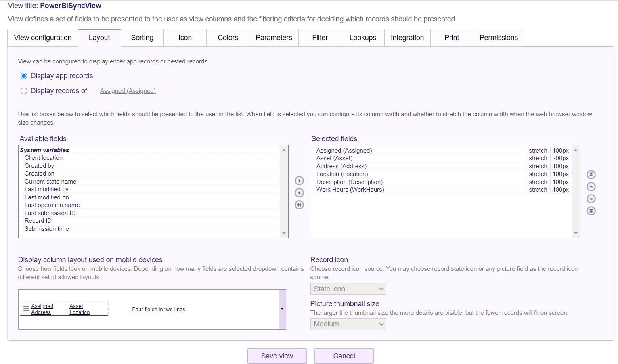Click the Assigned (Assigned) nested records link
Screen dimensions: 618x364
click(128, 91)
